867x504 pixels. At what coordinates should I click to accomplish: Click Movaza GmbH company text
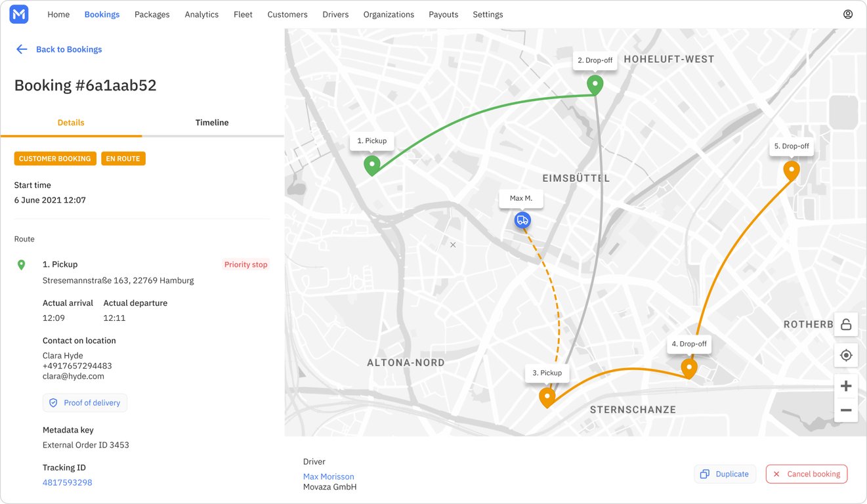pyautogui.click(x=330, y=487)
